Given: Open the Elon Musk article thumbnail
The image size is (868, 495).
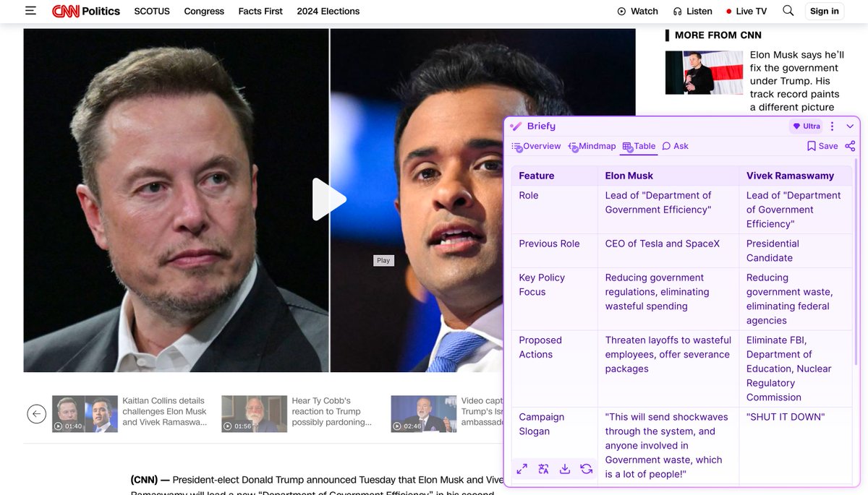Looking at the screenshot, I should [x=704, y=72].
